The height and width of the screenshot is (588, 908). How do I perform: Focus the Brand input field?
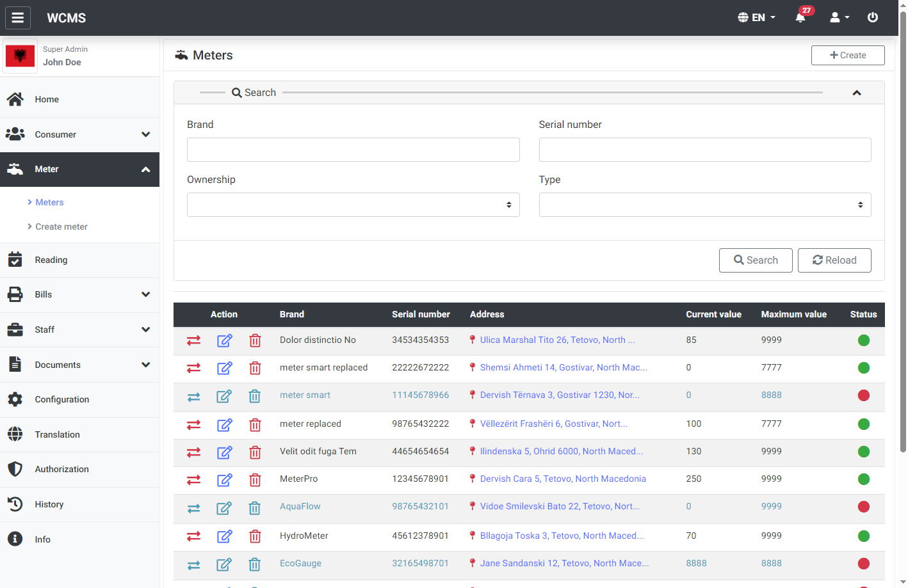(x=353, y=150)
